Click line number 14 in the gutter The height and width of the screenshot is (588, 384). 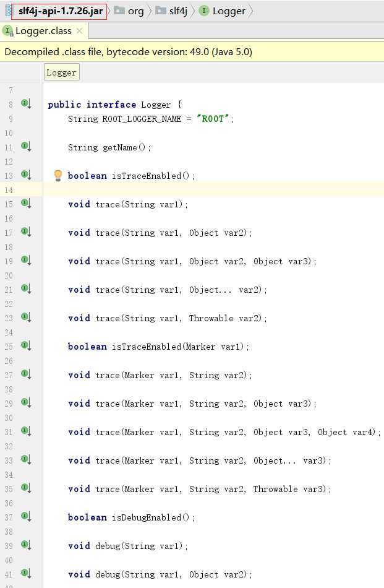coord(9,190)
